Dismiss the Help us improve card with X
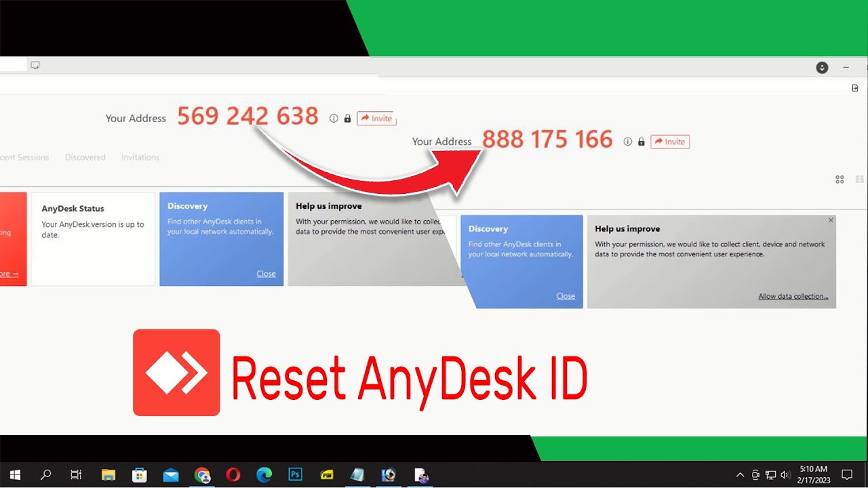868x488 pixels. point(831,220)
